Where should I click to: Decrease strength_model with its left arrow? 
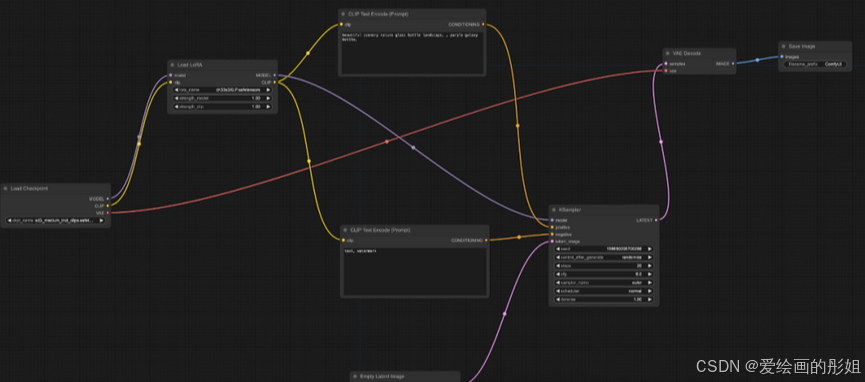point(177,98)
